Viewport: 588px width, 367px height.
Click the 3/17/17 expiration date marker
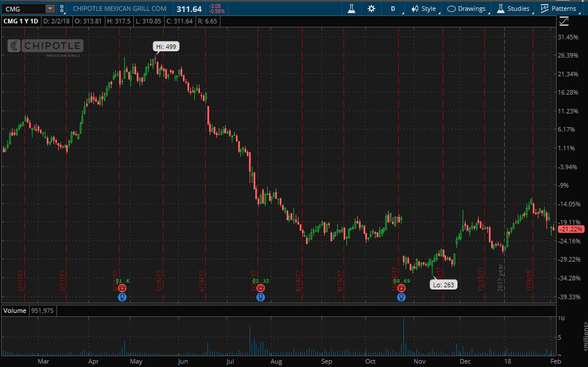63,281
